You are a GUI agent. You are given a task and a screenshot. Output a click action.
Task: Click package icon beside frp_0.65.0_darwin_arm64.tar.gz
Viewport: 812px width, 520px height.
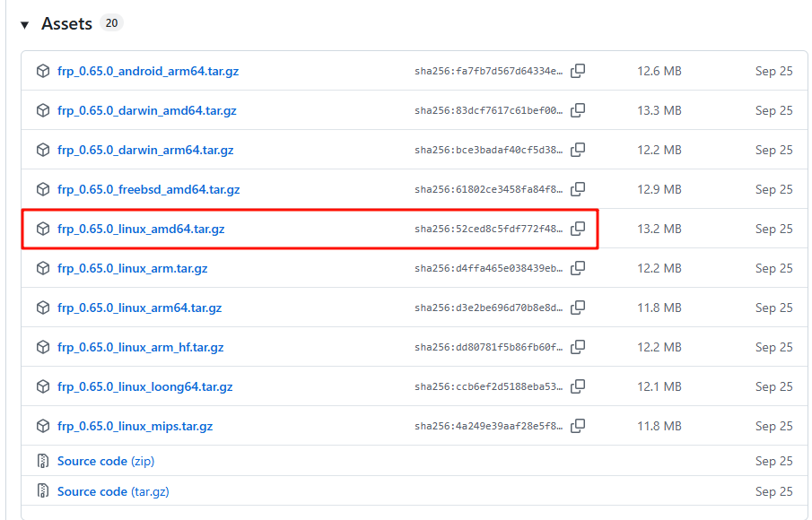(x=43, y=150)
